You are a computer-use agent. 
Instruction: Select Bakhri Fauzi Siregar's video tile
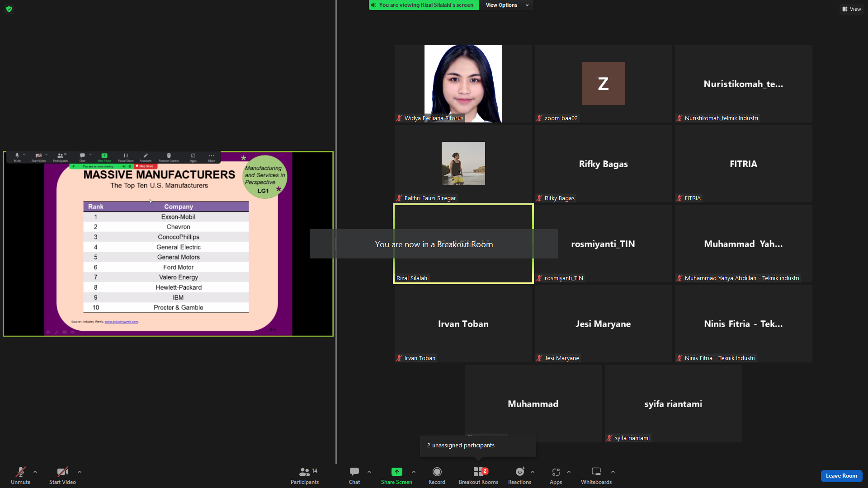coord(463,164)
